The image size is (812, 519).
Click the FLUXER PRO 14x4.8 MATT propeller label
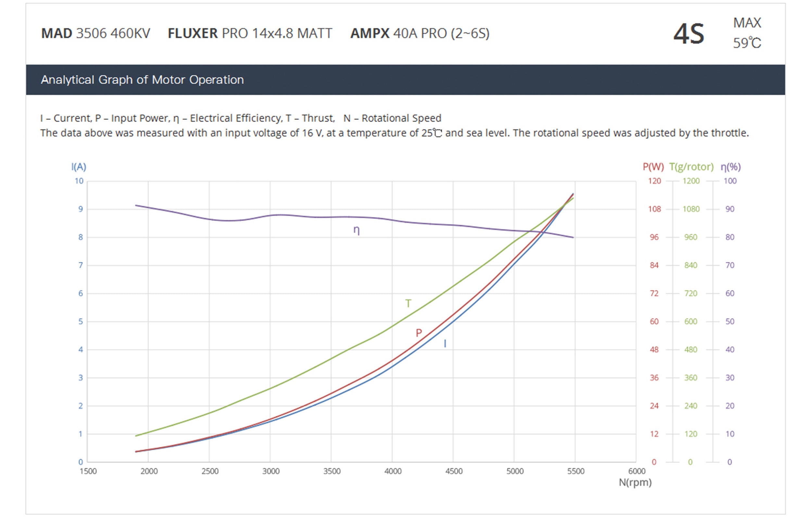click(x=250, y=33)
